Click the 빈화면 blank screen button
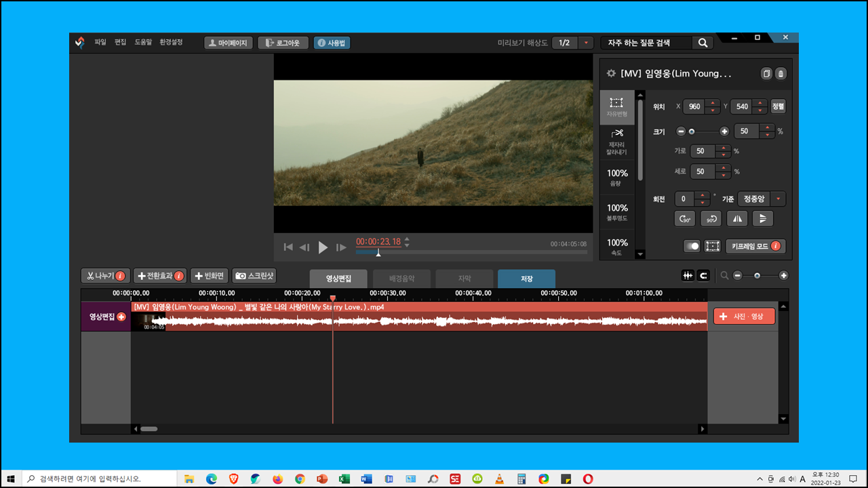This screenshot has width=868, height=488. [210, 276]
